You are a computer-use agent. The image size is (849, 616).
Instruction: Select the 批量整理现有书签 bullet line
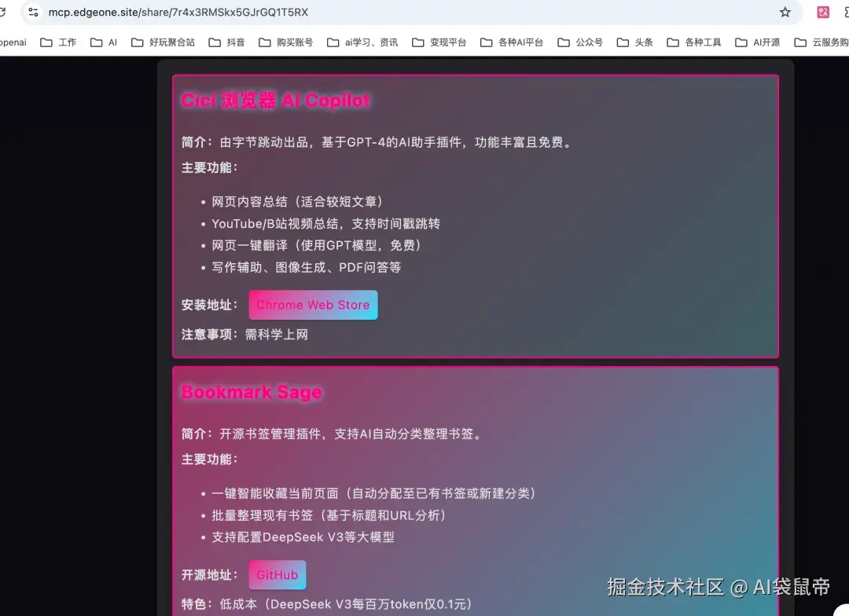329,515
